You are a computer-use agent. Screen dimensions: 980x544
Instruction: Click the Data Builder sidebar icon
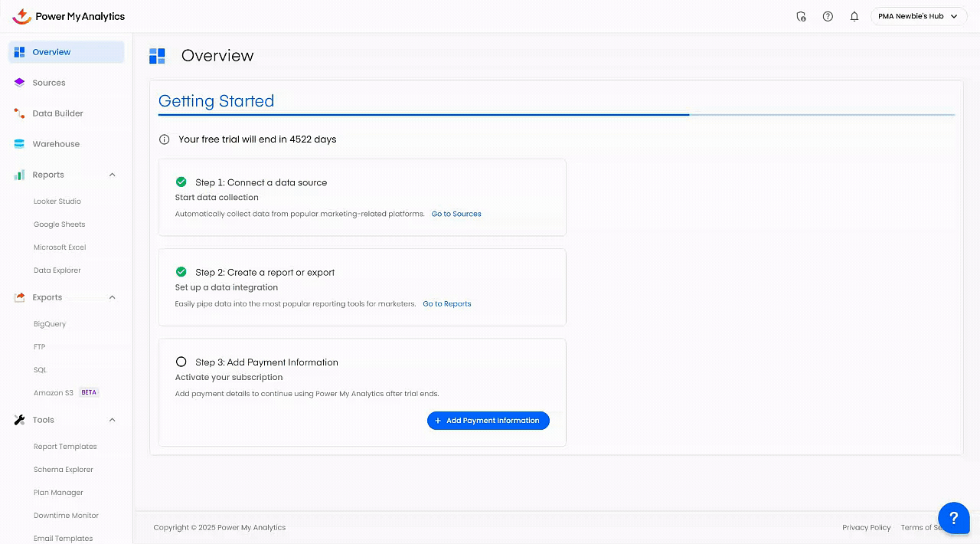point(20,113)
